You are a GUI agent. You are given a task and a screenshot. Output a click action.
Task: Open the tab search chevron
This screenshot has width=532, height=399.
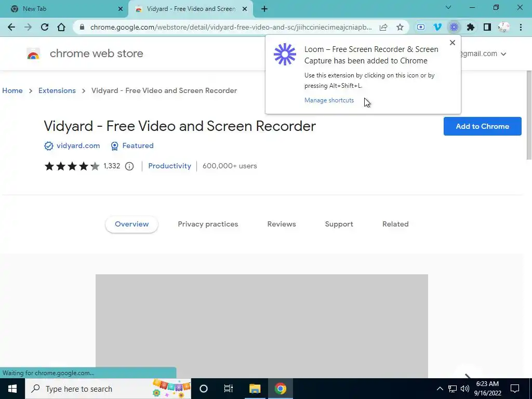pos(448,7)
